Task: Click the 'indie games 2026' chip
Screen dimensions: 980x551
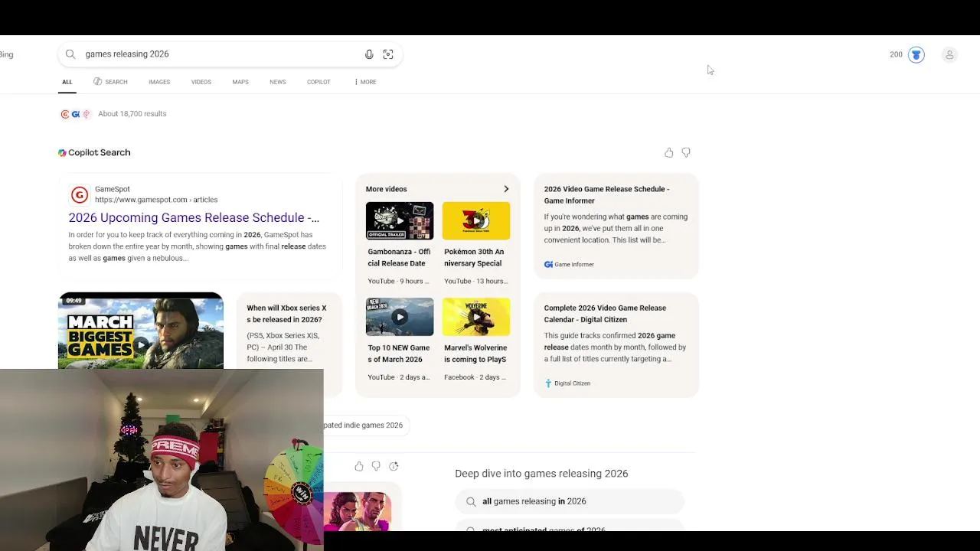Action: (x=364, y=425)
